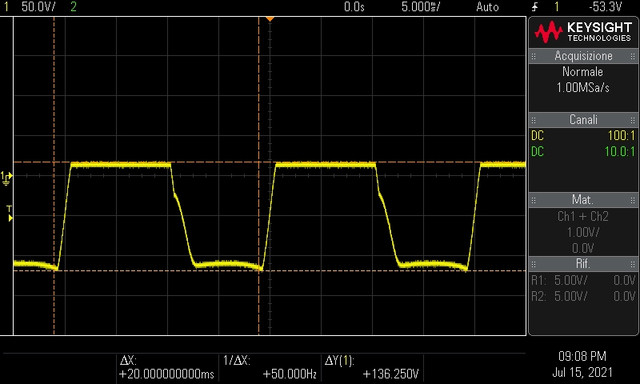Click the 100:1 probe ratio value
This screenshot has height=384, width=640.
(x=622, y=135)
